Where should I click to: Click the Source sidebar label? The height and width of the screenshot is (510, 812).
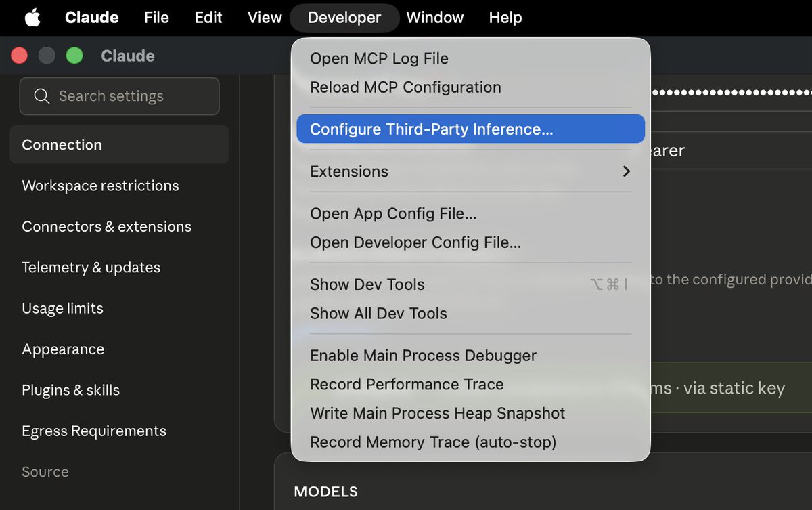pos(45,472)
